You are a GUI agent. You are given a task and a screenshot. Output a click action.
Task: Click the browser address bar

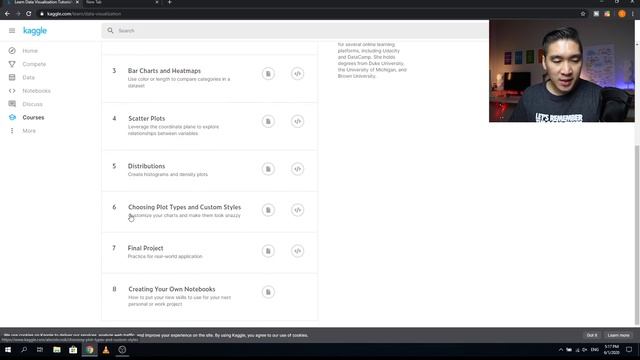click(x=306, y=13)
